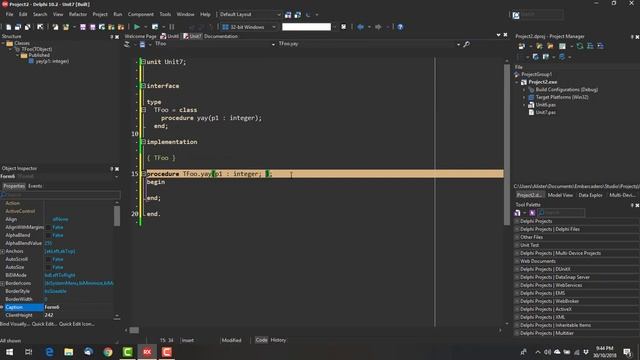Click the View grid icon in Project Manager
640x360 pixels.
point(562,46)
